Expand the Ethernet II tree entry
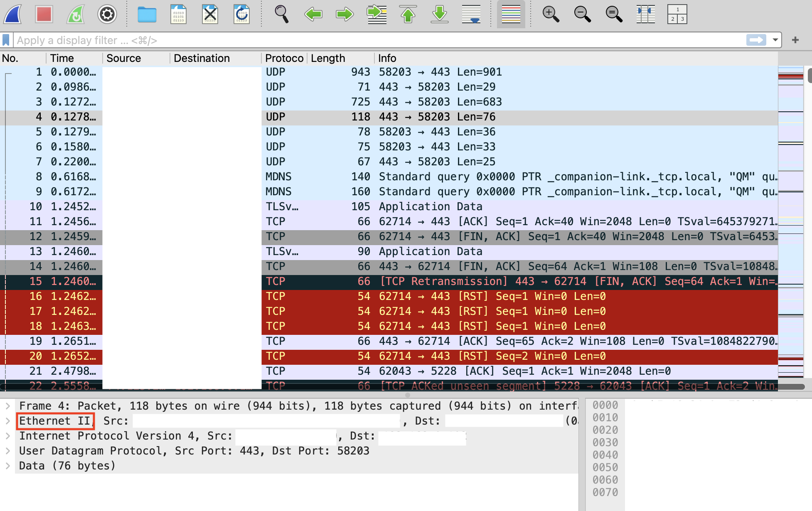Image resolution: width=812 pixels, height=511 pixels. pos(7,421)
